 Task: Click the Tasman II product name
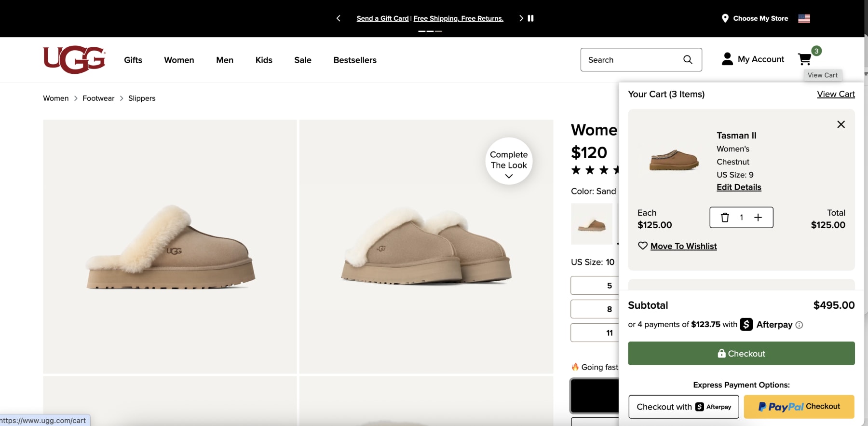click(x=736, y=136)
